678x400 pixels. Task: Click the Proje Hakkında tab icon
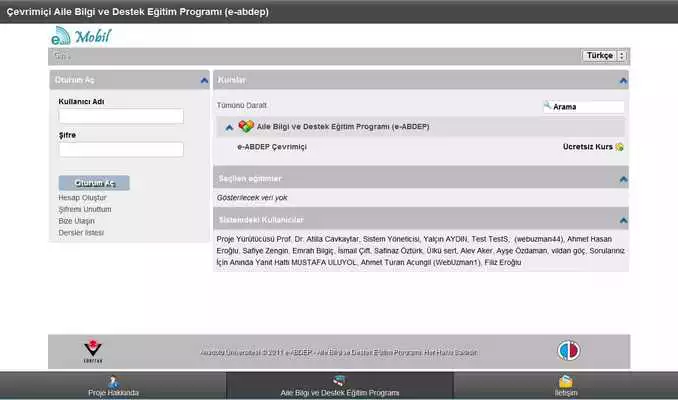(113, 382)
